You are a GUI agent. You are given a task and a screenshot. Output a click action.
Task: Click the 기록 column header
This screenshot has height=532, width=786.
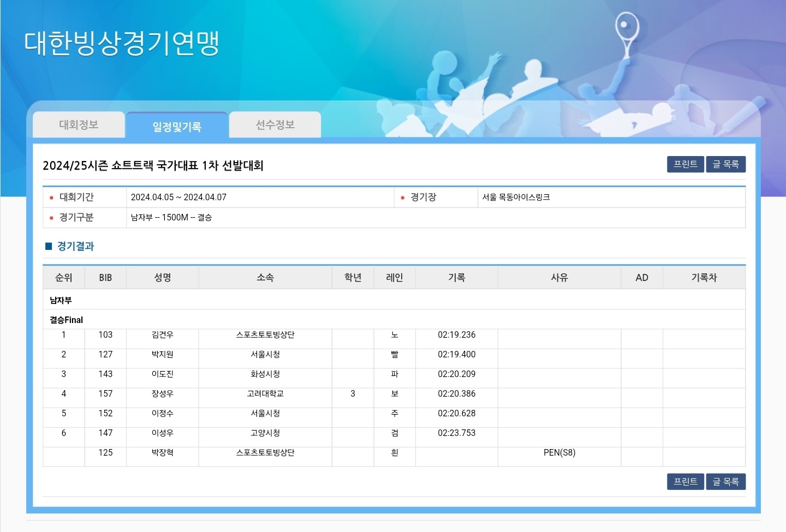456,278
